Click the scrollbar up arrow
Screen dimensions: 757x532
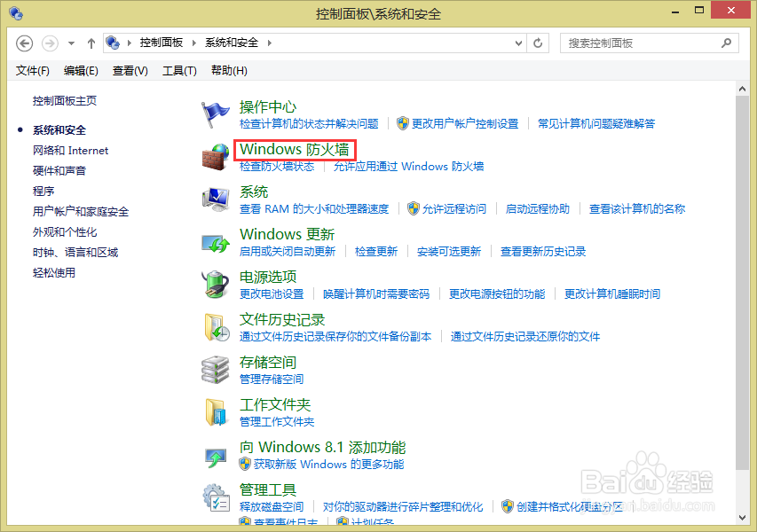tap(742, 90)
